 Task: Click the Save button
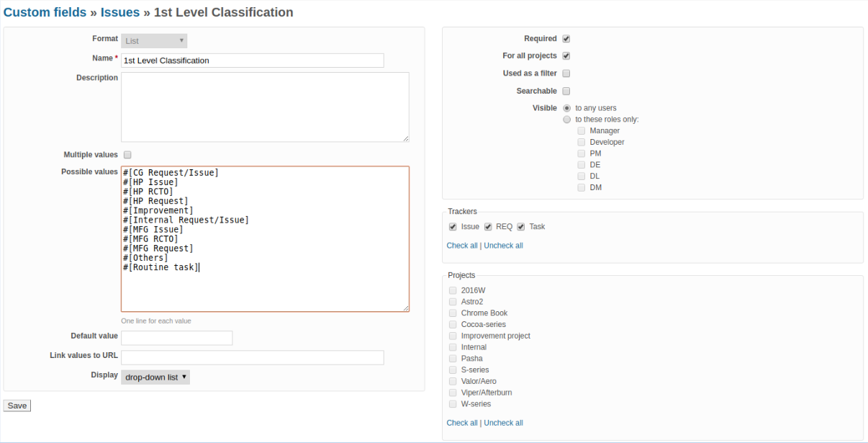pyautogui.click(x=17, y=405)
